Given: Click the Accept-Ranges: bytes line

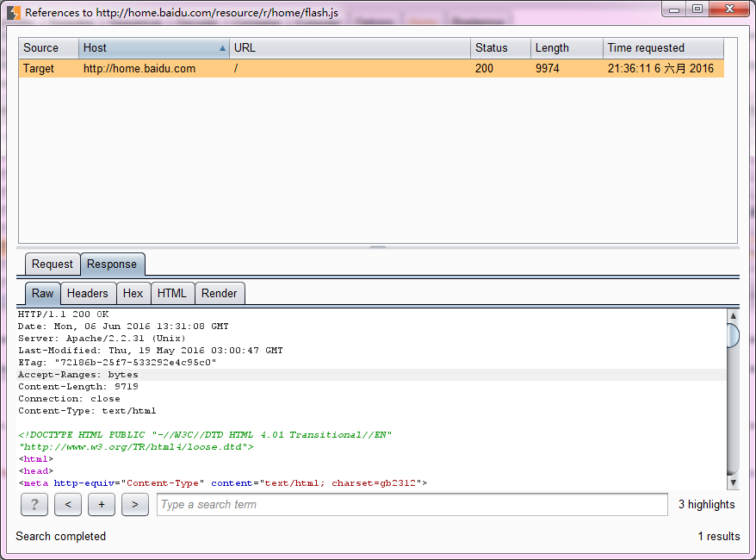Looking at the screenshot, I should 78,374.
